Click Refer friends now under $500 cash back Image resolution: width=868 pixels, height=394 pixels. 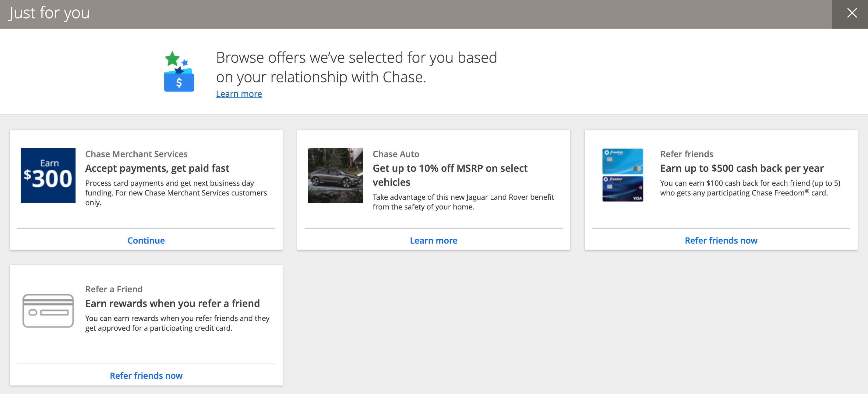[x=721, y=241]
